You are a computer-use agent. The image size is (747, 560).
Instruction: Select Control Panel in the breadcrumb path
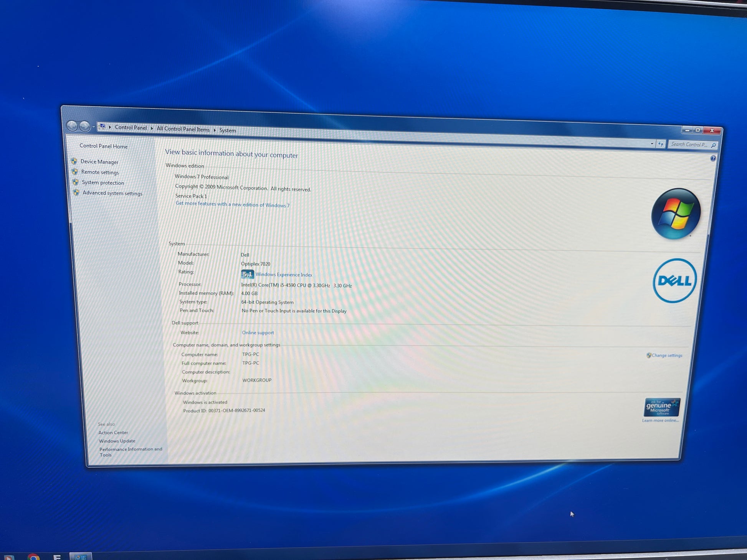131,128
